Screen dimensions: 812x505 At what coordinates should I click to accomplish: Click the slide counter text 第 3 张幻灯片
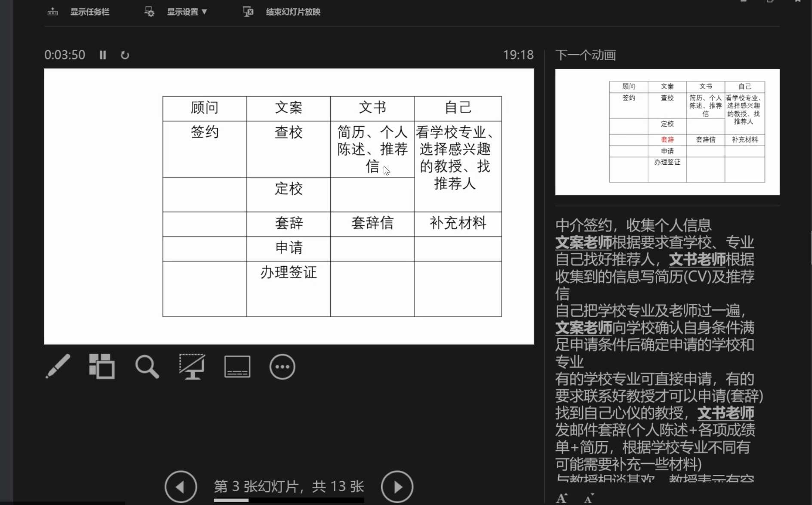click(289, 487)
